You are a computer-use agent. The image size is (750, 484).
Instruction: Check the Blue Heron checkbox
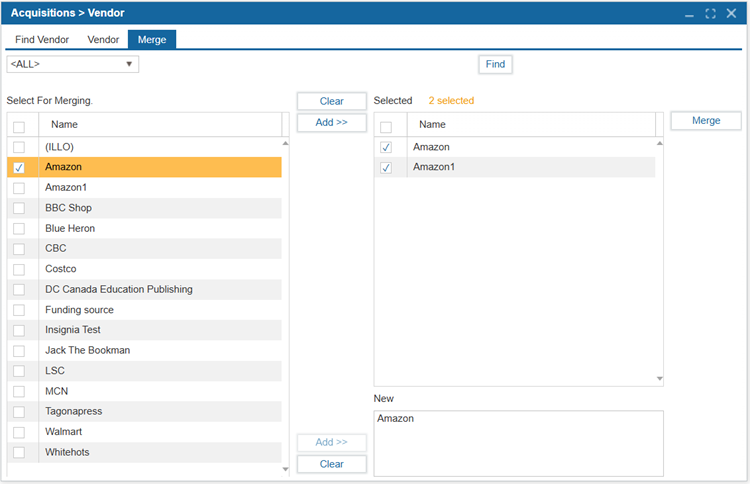pyautogui.click(x=19, y=229)
